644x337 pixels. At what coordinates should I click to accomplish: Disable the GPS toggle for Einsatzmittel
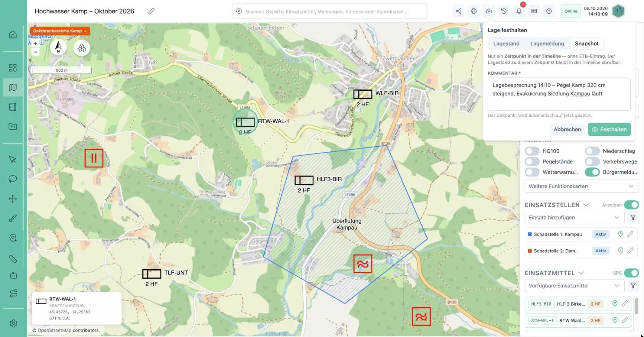632,273
